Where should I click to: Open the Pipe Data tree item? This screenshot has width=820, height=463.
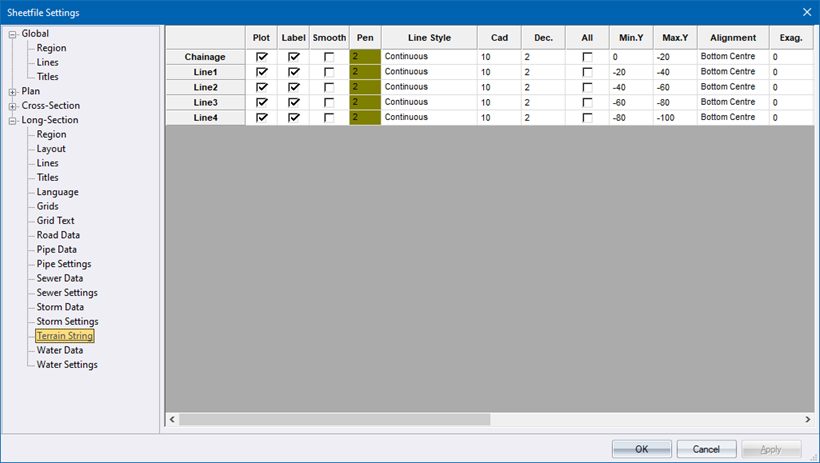57,249
